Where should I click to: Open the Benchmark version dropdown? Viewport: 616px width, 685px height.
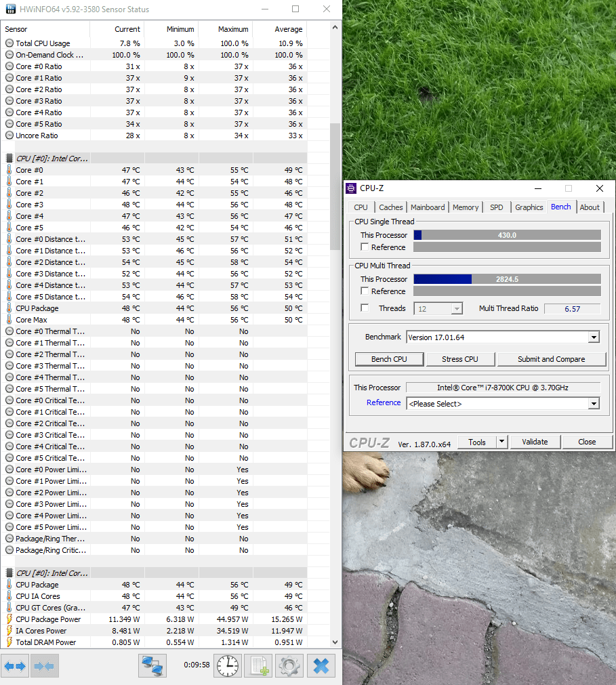coord(594,337)
